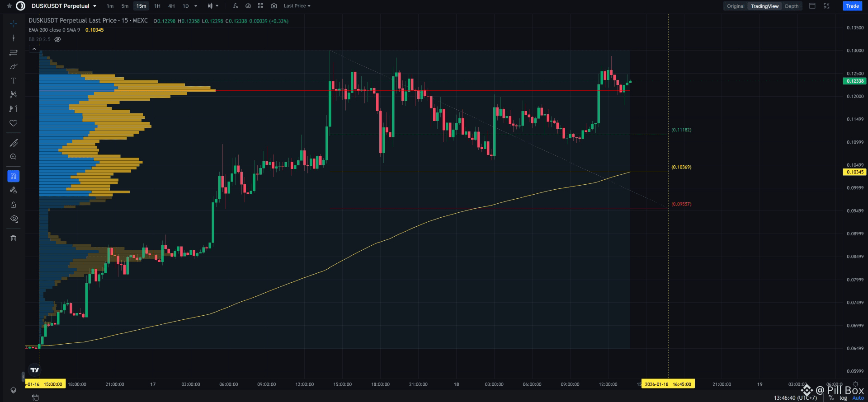Toggle stay-in-drawing-mode pencil lock

click(x=14, y=190)
